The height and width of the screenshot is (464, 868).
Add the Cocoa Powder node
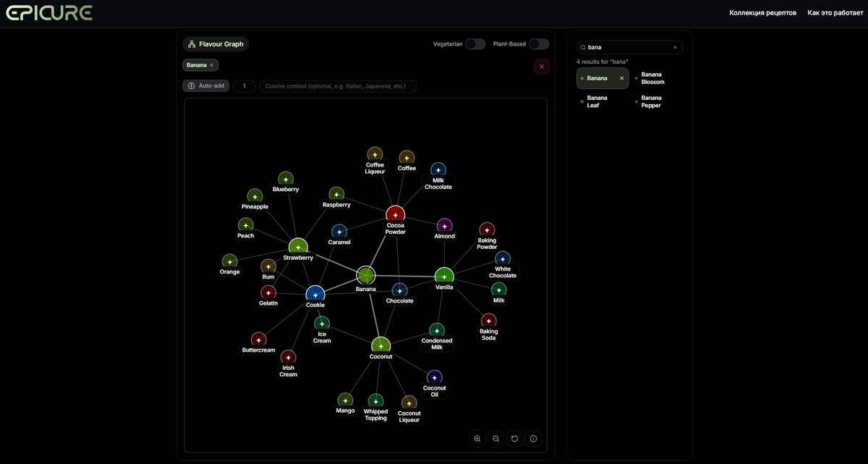396,215
